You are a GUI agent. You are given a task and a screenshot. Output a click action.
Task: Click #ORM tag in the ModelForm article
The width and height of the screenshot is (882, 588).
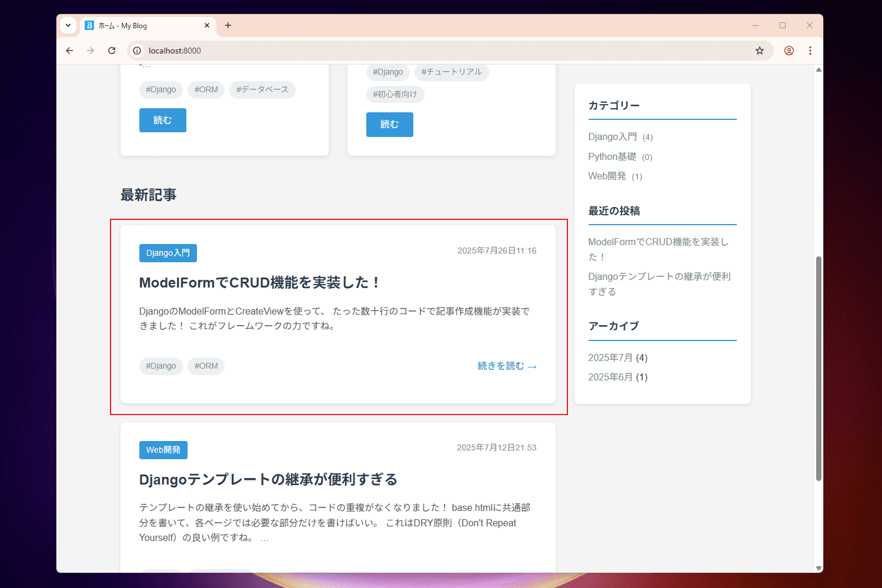[206, 366]
